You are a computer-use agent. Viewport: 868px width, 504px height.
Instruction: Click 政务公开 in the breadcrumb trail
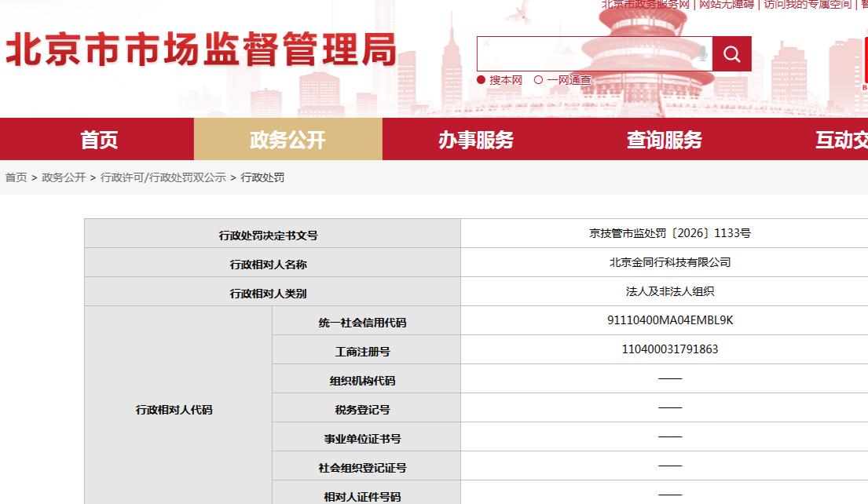coord(64,177)
